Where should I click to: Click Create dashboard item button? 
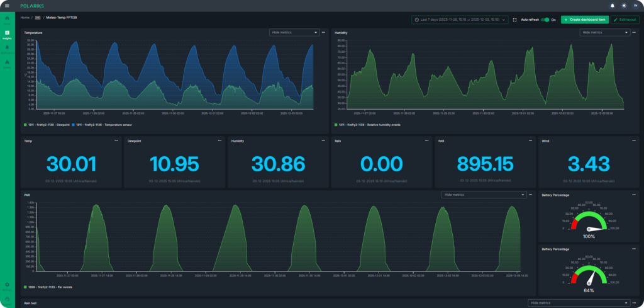(584, 20)
